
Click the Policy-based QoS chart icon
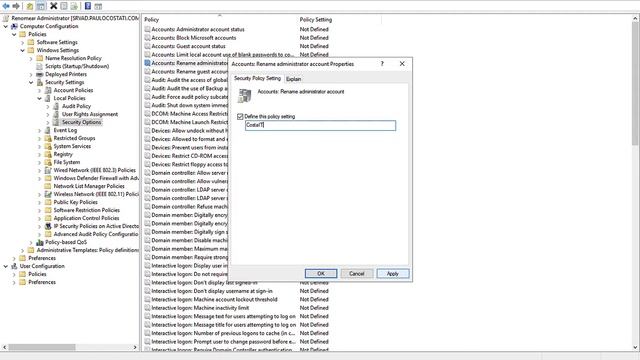click(x=40, y=242)
